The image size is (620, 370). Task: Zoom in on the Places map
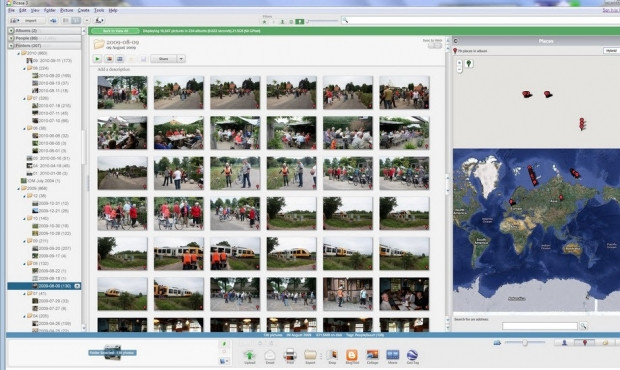coord(459,62)
